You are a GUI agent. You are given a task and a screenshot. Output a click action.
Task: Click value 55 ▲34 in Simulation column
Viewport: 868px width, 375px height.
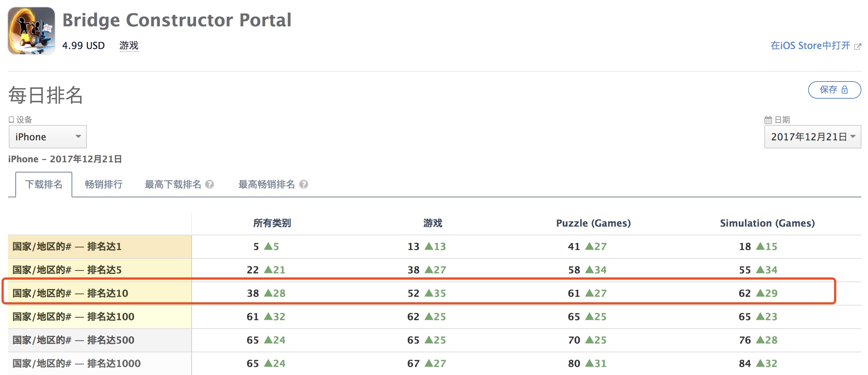click(x=758, y=270)
